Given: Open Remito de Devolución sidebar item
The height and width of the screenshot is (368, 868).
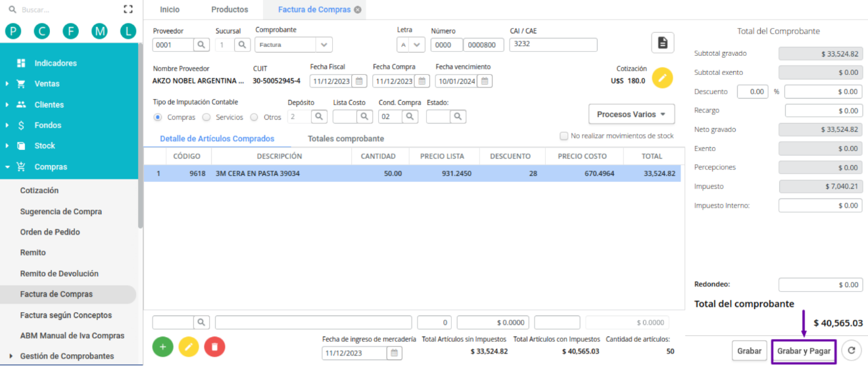Looking at the screenshot, I should (x=59, y=273).
